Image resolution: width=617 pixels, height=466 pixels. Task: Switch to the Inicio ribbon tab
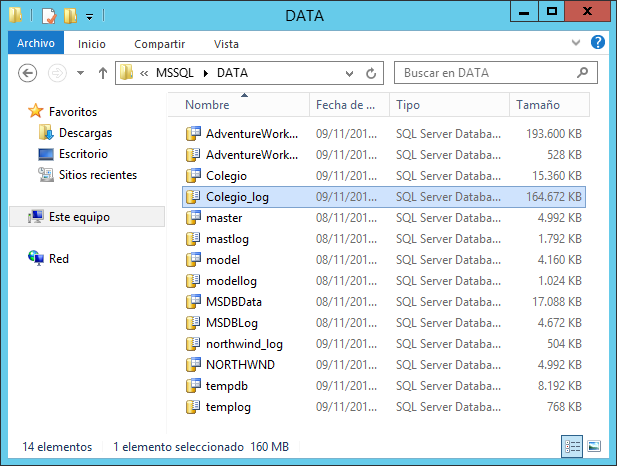click(92, 44)
